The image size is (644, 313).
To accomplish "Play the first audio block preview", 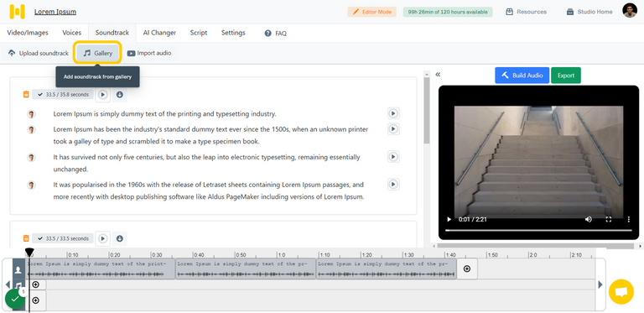I will [x=103, y=95].
